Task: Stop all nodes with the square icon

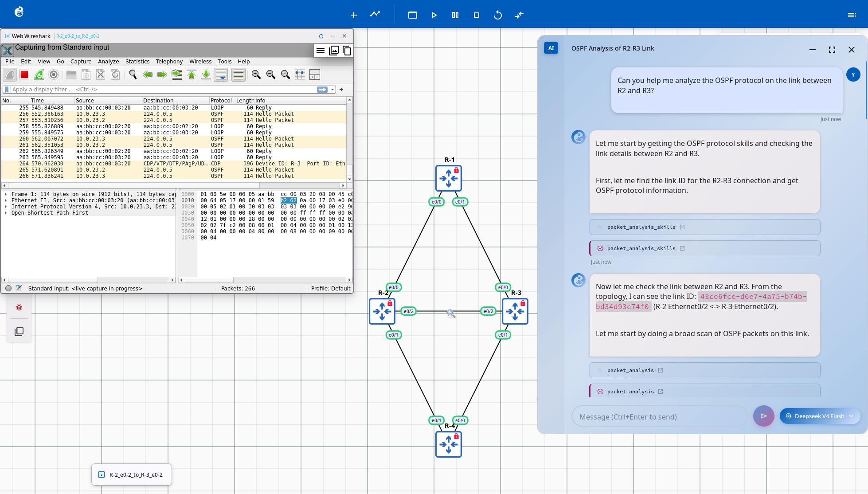Action: pos(477,15)
